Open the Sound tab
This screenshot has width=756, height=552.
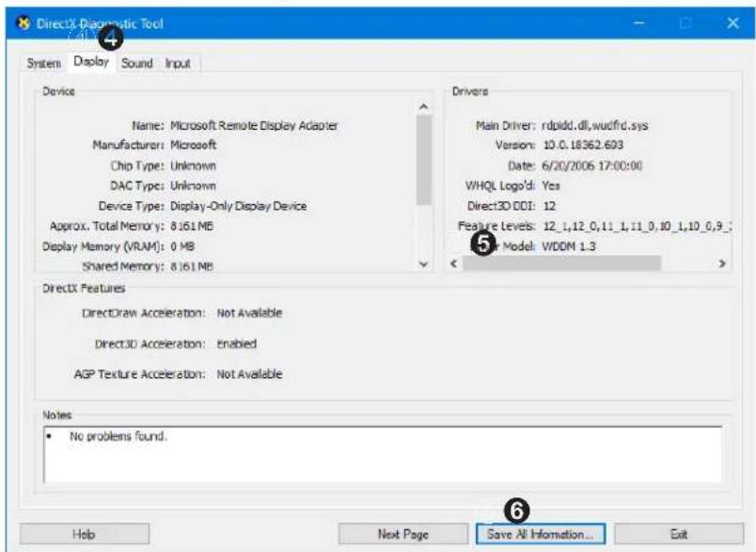pos(137,63)
